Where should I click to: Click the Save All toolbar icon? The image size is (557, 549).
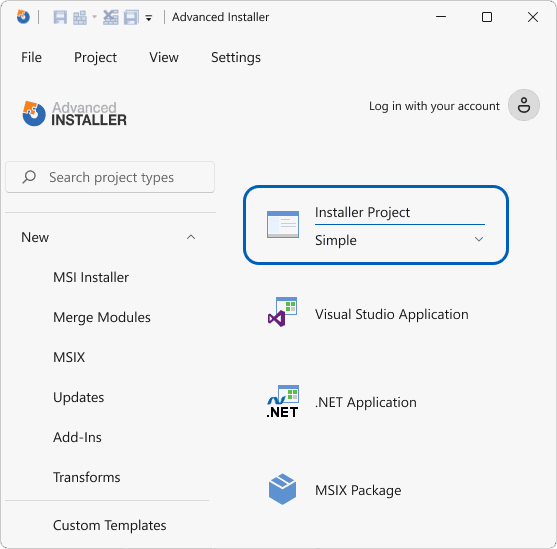point(131,17)
